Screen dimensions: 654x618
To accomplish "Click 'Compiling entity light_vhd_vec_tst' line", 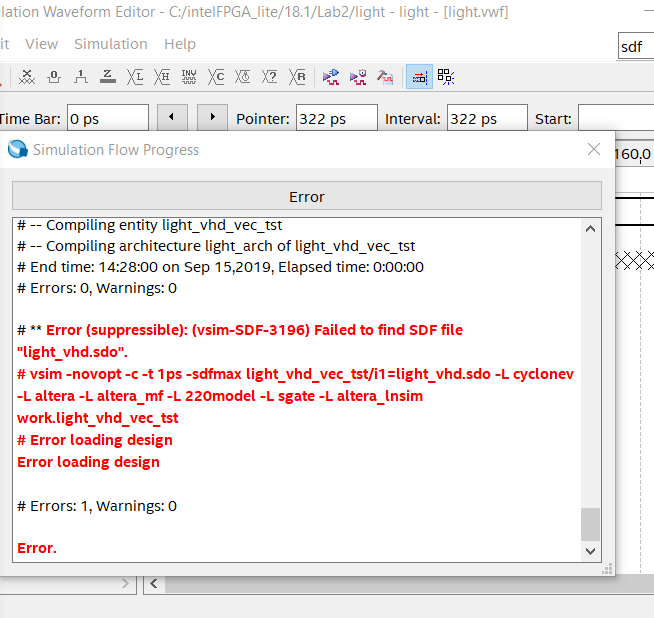I will [x=149, y=225].
